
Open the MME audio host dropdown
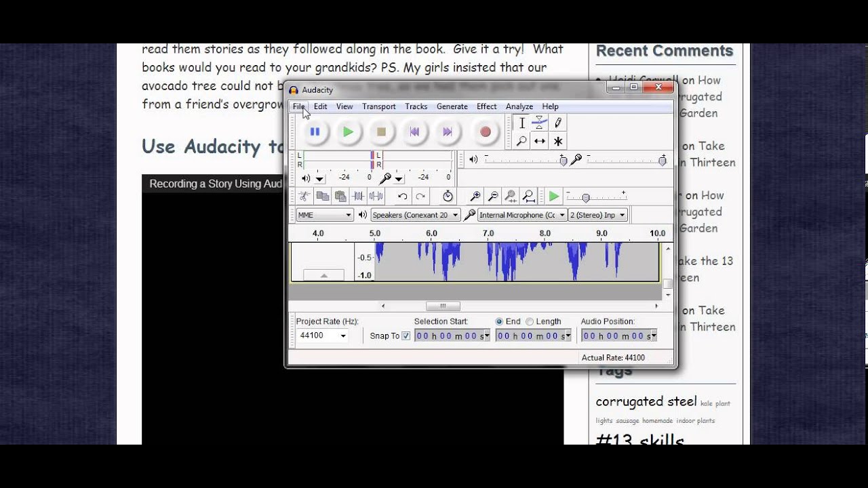click(325, 215)
